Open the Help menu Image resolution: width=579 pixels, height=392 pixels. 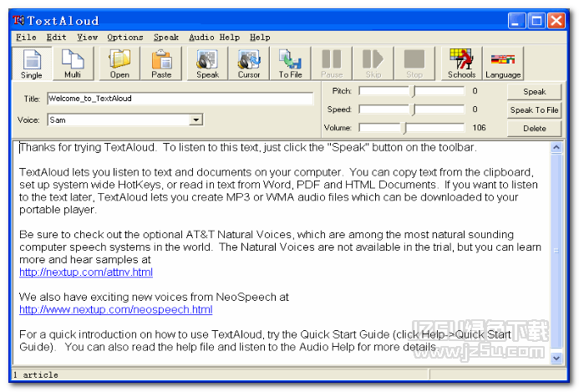[260, 38]
